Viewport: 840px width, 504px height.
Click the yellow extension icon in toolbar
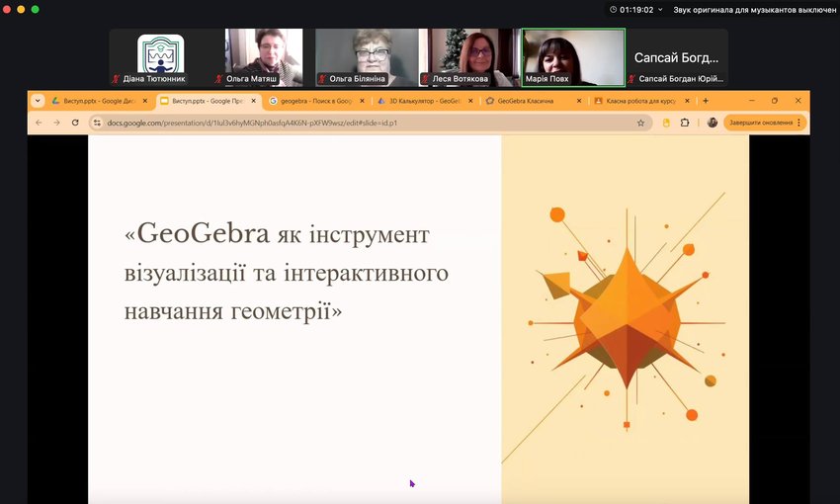(666, 123)
